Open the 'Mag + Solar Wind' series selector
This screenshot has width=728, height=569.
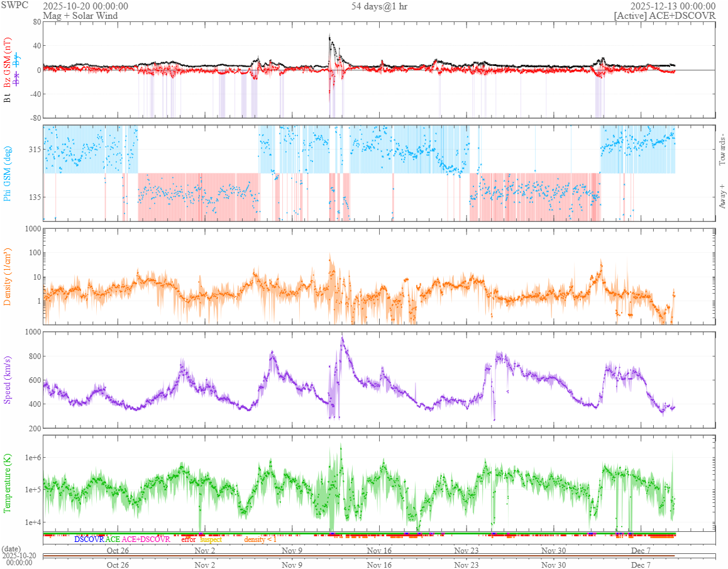80,16
